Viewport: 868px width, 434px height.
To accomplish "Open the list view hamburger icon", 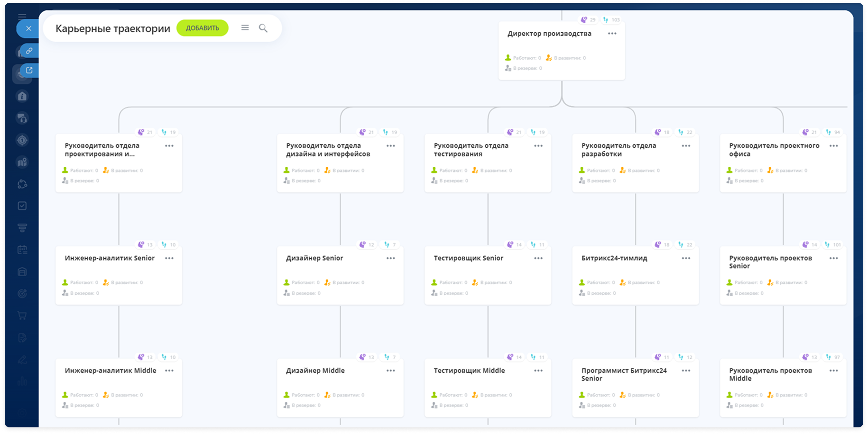I will (245, 28).
